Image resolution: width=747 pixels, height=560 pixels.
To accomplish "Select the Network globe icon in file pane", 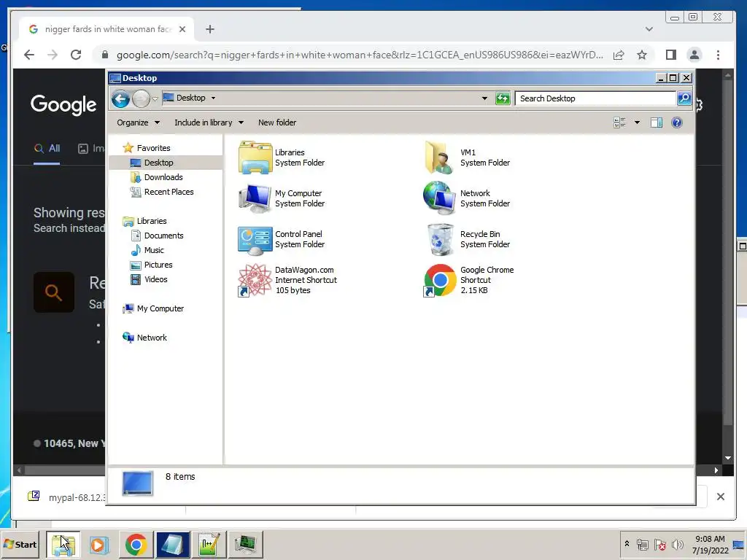I will [x=439, y=198].
